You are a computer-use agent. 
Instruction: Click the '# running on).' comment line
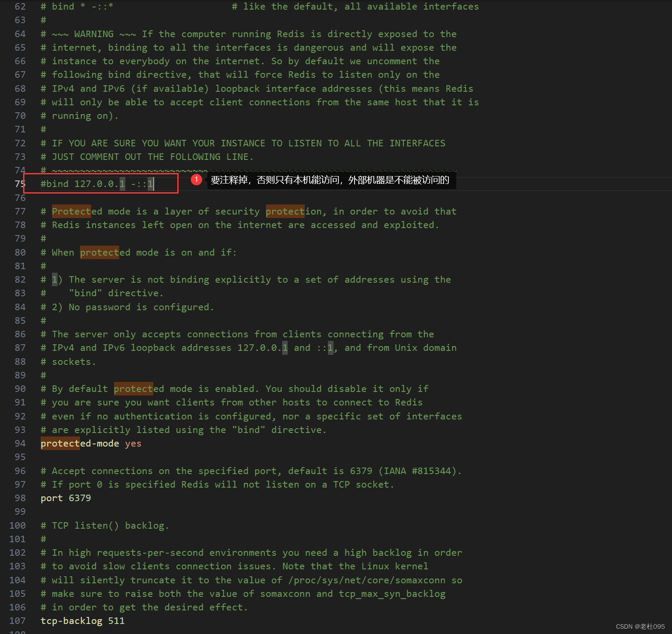(x=79, y=116)
